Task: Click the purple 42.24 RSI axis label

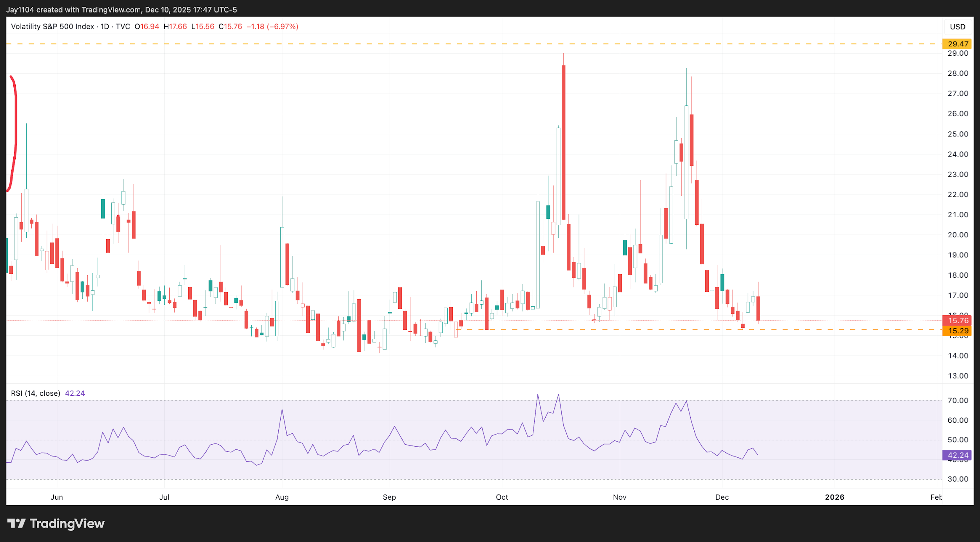Action: (957, 455)
